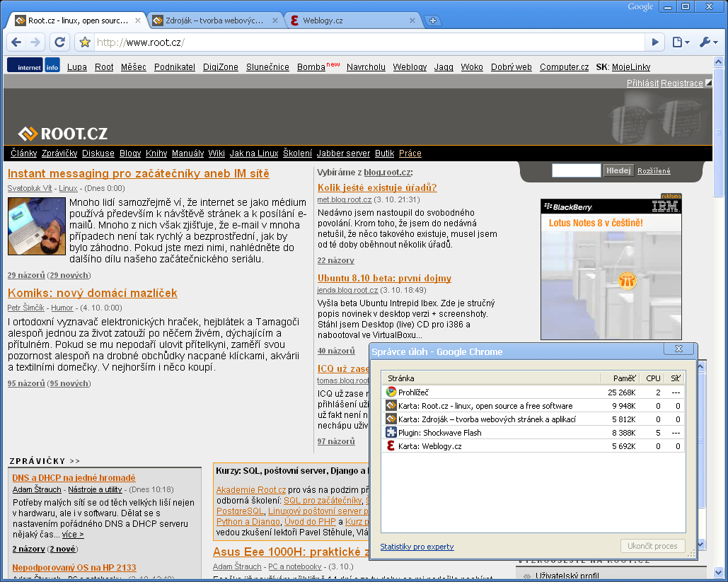Click the Go arrow beside the address bar

click(x=655, y=42)
